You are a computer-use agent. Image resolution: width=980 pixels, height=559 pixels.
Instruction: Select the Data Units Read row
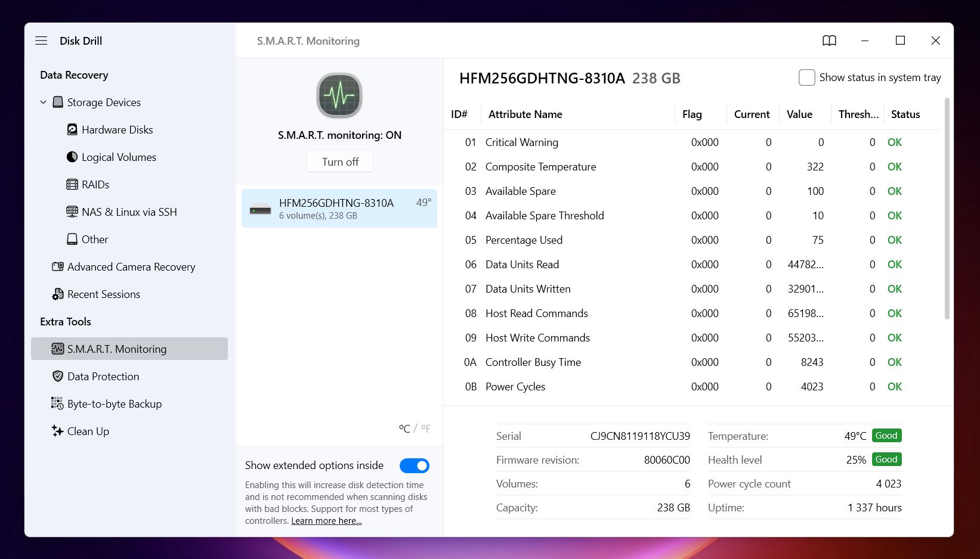point(693,265)
